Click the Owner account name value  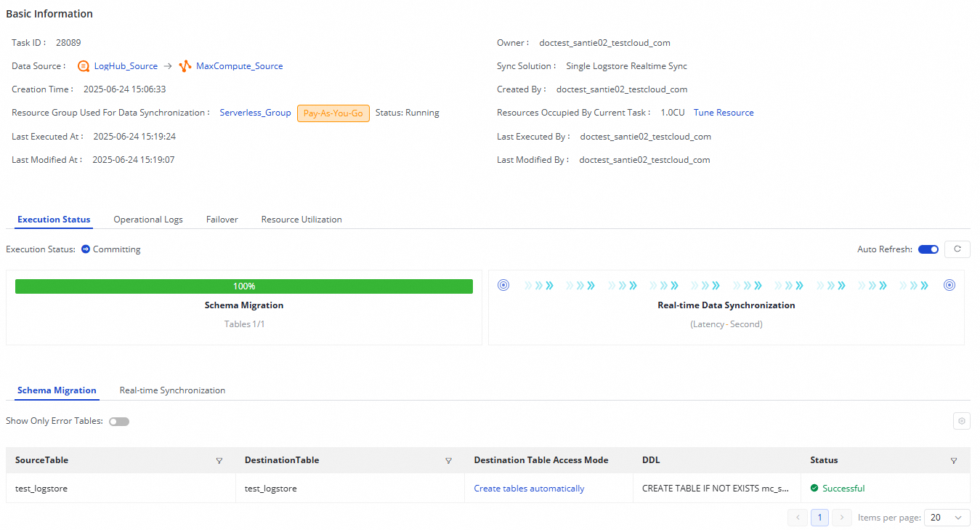click(604, 43)
